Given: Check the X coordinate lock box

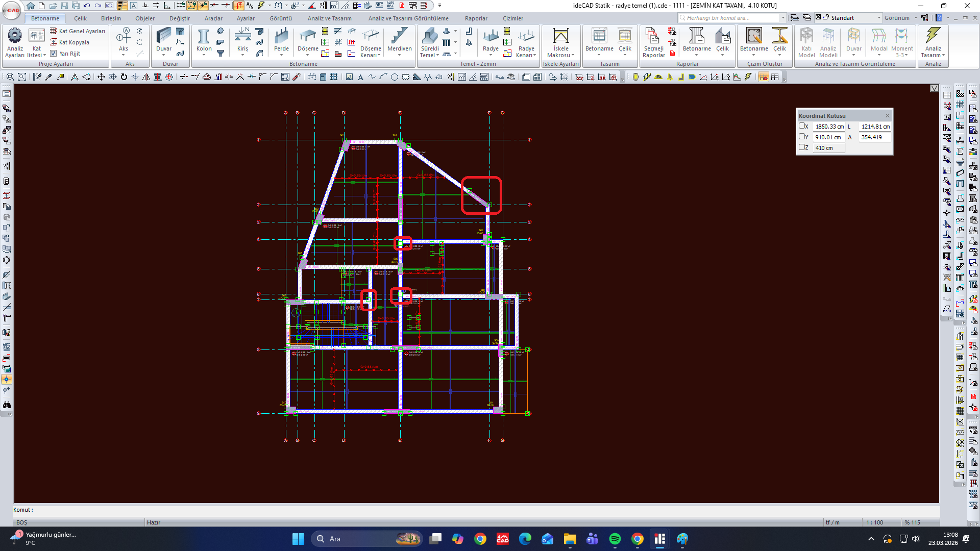Looking at the screenshot, I should click(x=802, y=126).
